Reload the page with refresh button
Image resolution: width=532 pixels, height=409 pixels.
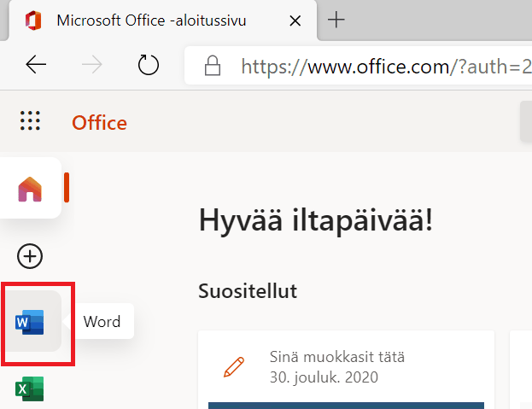pos(149,64)
